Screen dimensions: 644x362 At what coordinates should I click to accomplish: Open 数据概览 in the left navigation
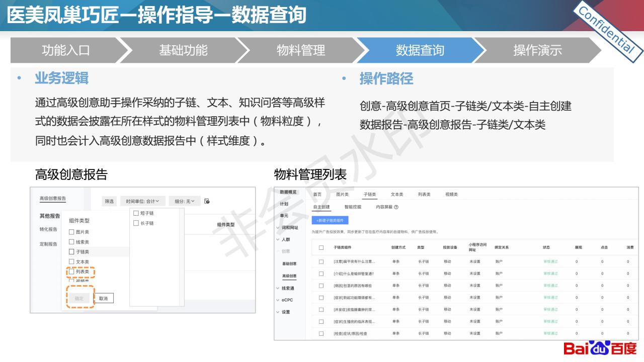pos(288,192)
